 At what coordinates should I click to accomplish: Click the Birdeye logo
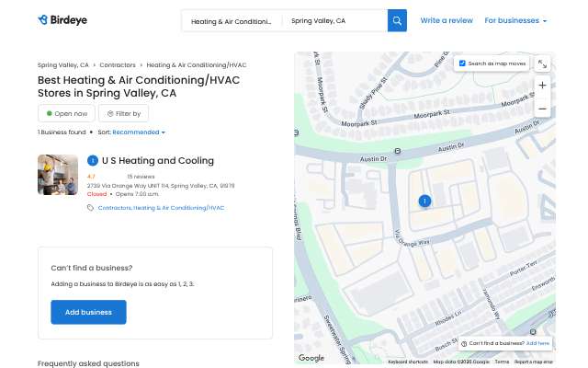(x=62, y=20)
